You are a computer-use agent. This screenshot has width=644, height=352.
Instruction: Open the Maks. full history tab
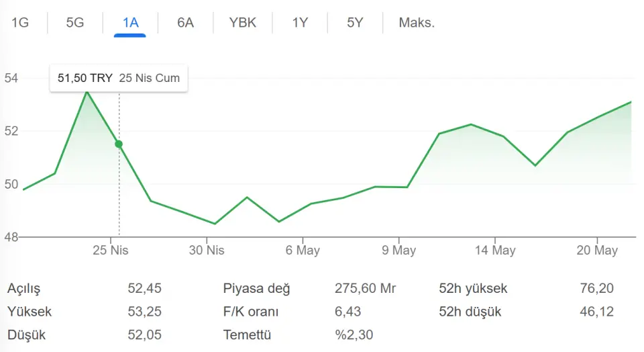pos(417,22)
